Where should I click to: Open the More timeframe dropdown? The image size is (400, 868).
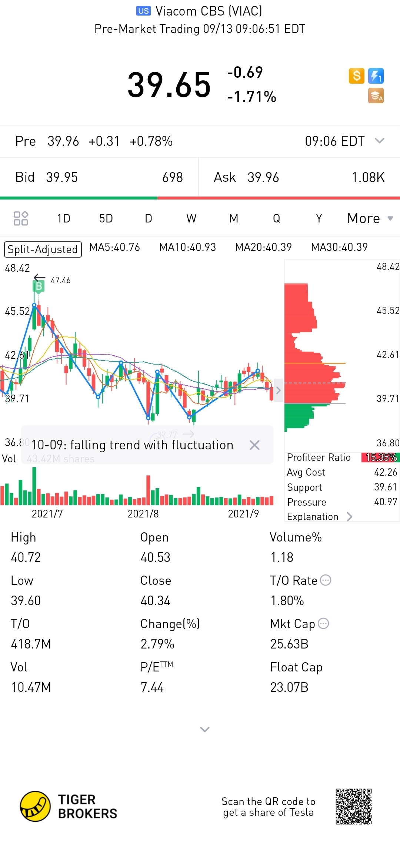point(370,218)
